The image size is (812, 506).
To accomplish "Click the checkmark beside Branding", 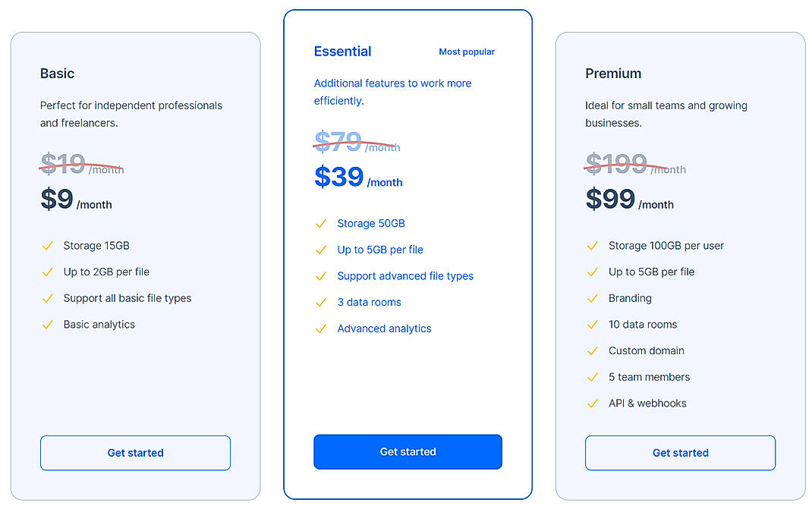I will click(592, 298).
